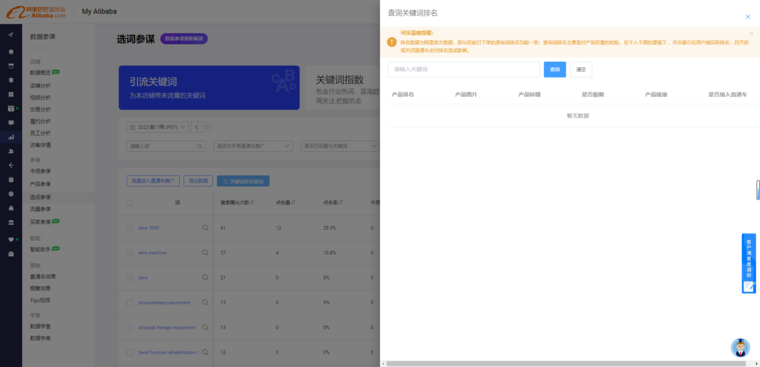The image size is (760, 367).
Task: Open the 客户满意度调研 survey widget
Action: point(748,263)
